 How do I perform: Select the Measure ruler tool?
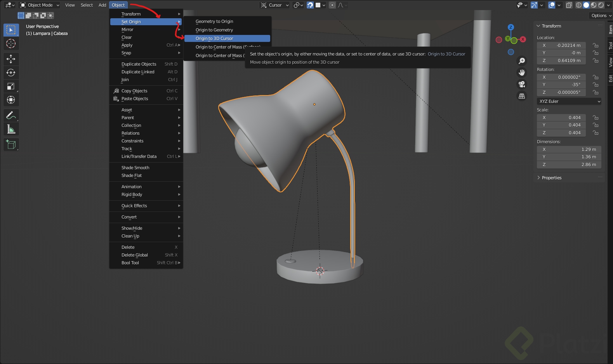[11, 129]
